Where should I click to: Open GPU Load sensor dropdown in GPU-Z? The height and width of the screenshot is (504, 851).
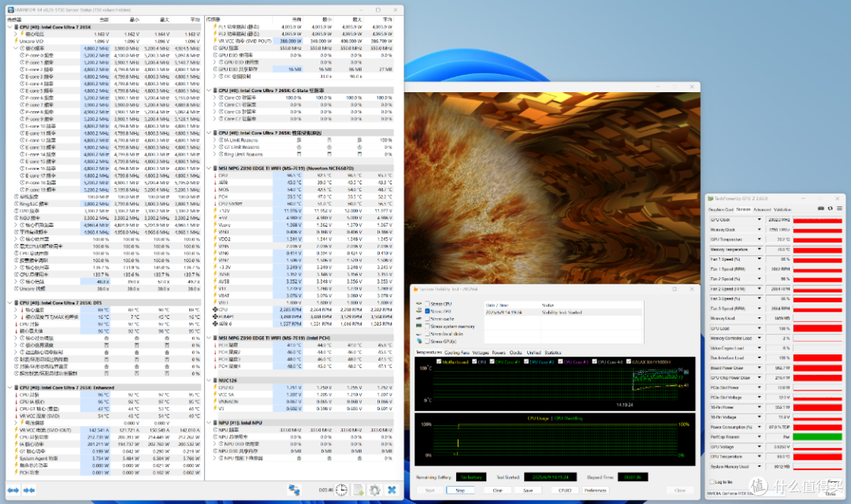(x=760, y=328)
